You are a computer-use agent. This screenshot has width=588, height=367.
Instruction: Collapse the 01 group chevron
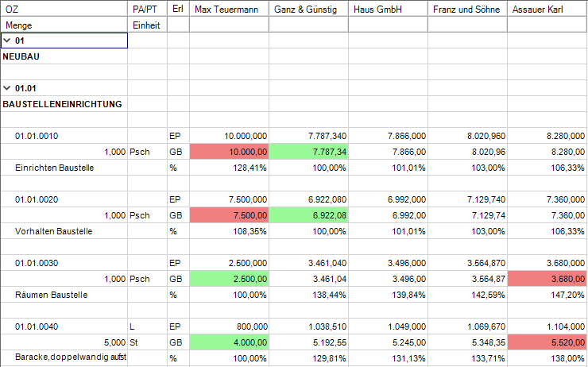click(x=6, y=41)
